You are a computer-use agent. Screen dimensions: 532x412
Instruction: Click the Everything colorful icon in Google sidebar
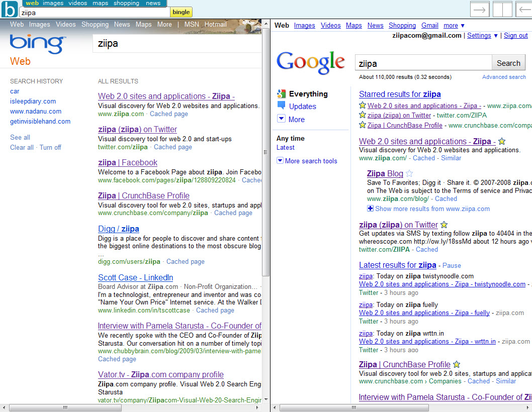[281, 93]
